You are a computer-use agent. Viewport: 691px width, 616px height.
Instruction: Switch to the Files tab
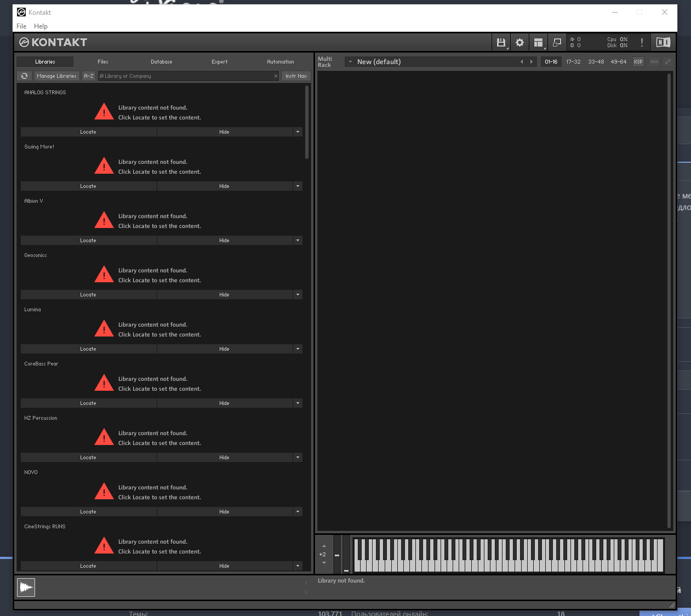pos(103,62)
